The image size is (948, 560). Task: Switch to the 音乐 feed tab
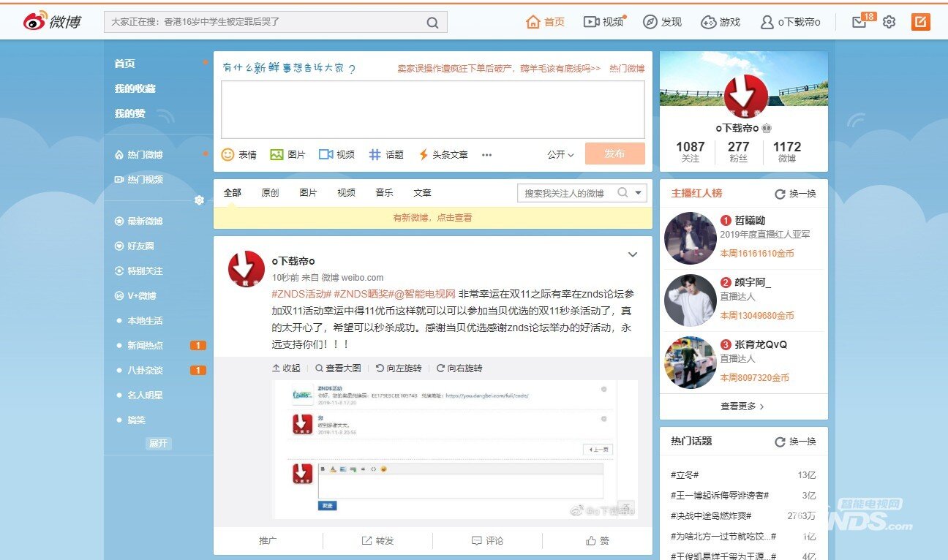[x=384, y=192]
